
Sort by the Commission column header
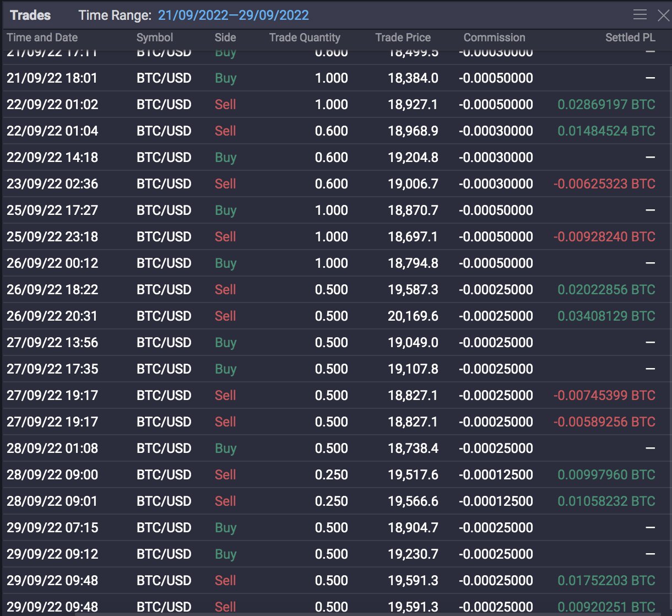pos(494,37)
